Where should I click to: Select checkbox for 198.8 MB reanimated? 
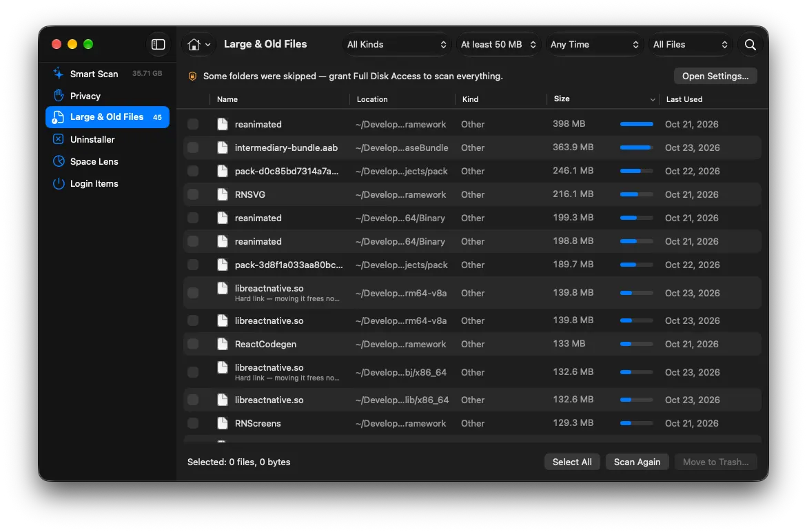tap(193, 241)
